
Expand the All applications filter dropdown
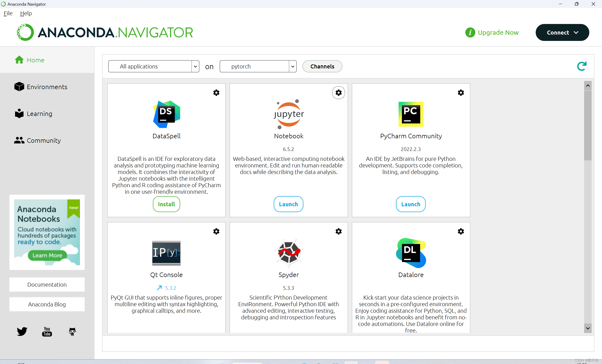[195, 67]
